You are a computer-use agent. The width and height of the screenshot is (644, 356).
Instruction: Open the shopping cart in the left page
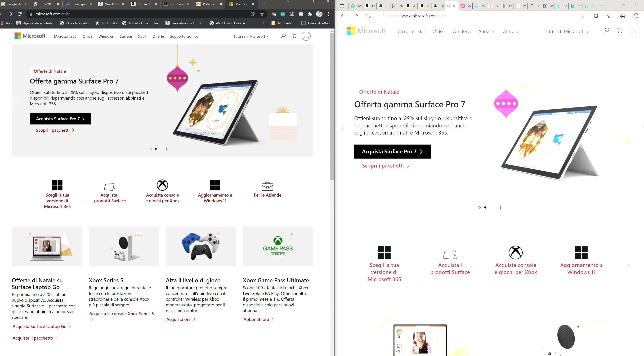(294, 36)
